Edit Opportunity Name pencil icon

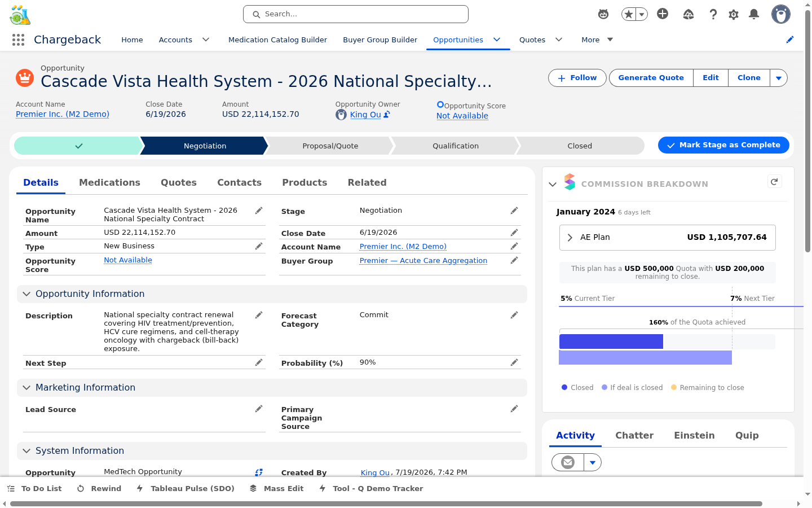pos(259,211)
